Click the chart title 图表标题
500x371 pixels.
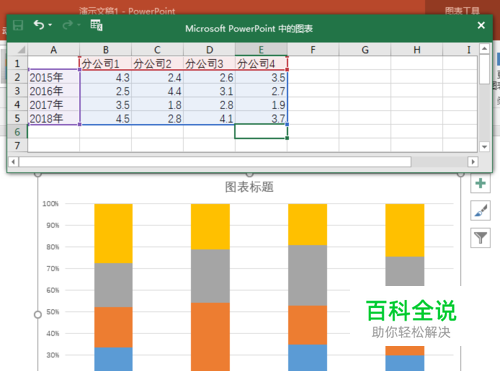[x=249, y=187]
